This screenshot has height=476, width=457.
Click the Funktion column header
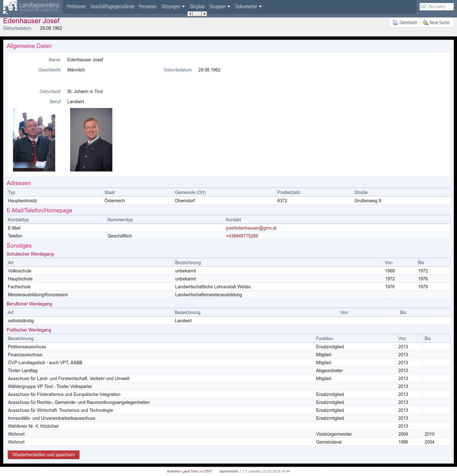356,339
